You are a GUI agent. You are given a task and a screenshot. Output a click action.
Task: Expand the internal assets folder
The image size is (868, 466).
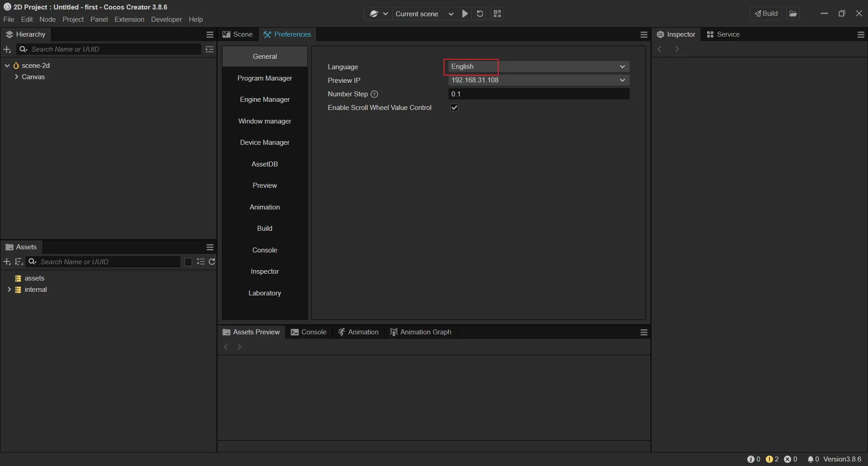(9, 290)
